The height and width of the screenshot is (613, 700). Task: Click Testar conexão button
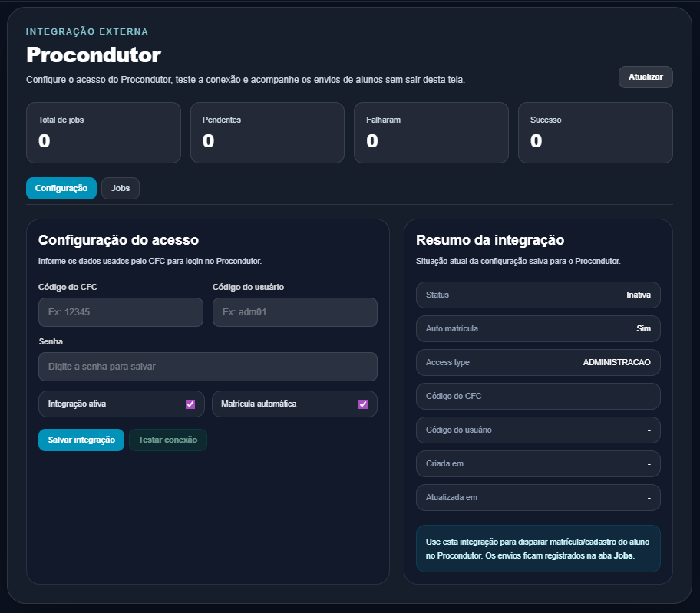click(168, 440)
